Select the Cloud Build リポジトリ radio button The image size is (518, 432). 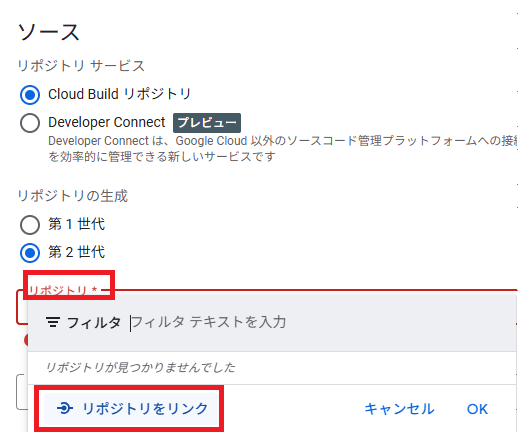(x=30, y=95)
